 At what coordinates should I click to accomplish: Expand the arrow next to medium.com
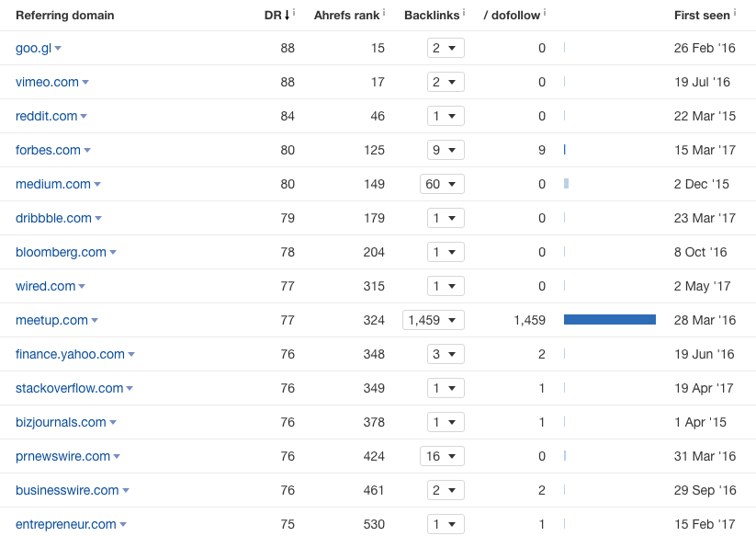[97, 184]
